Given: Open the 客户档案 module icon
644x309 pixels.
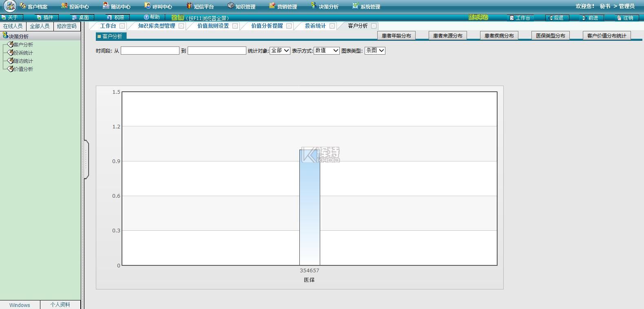Looking at the screenshot, I should (x=23, y=6).
